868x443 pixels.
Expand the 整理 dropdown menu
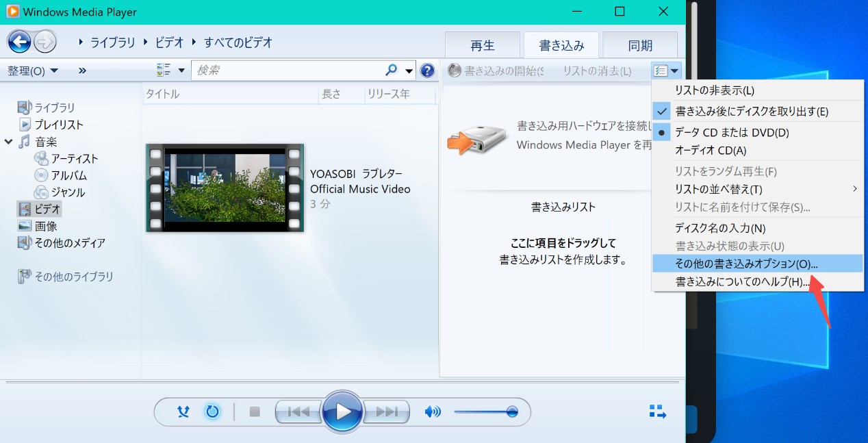[33, 71]
